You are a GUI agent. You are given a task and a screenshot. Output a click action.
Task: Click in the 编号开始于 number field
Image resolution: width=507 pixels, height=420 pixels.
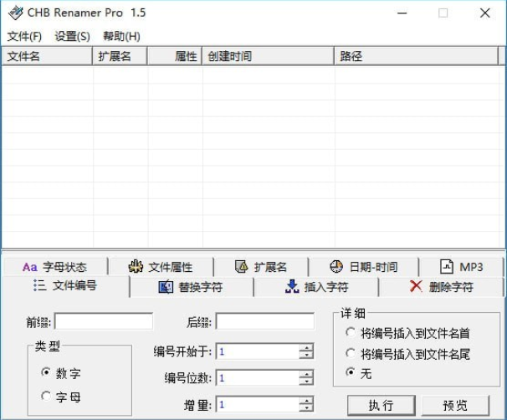point(258,351)
